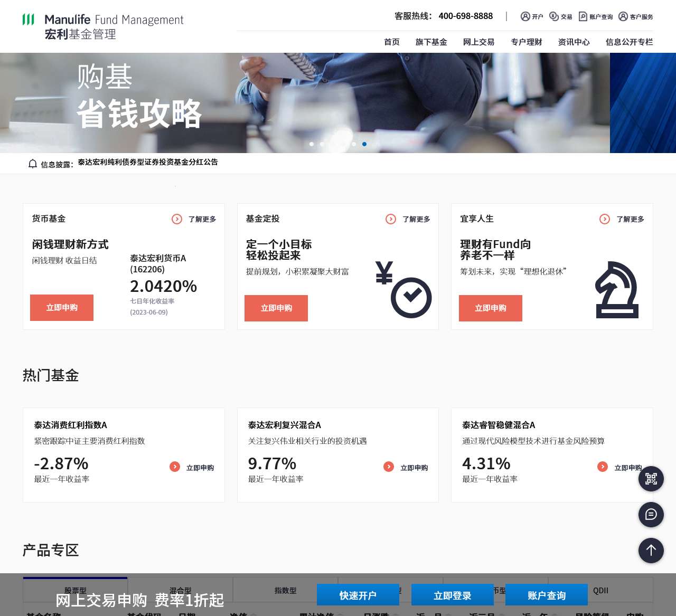
Task: Open the 开户 account-opening icon
Action: (x=525, y=16)
